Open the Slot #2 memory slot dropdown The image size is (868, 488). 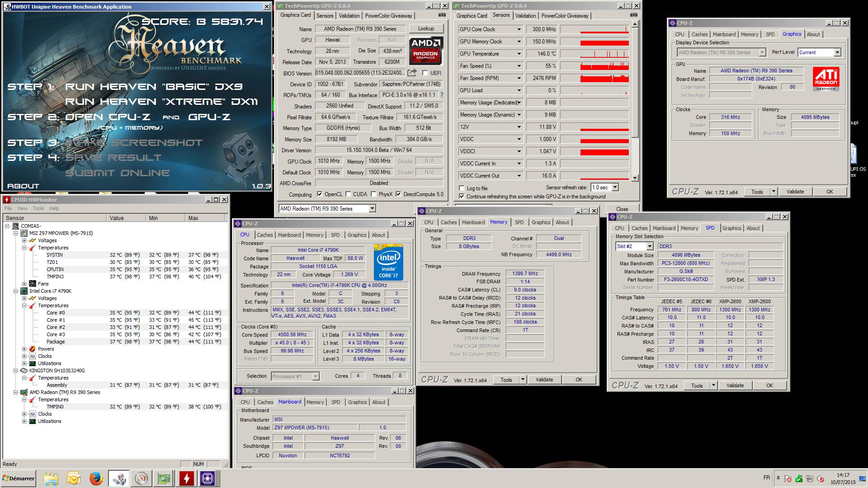click(650, 246)
